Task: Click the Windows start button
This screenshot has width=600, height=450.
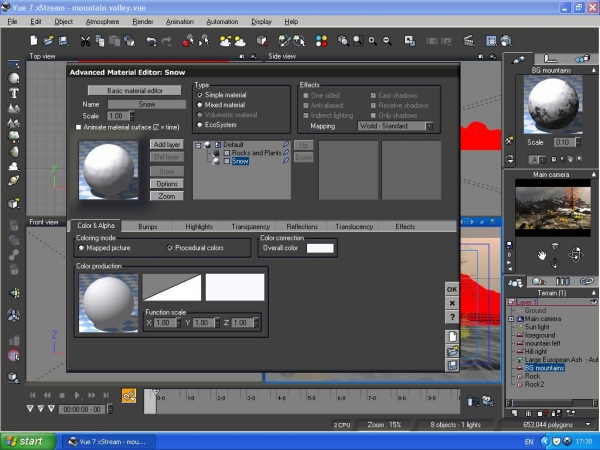Action: tap(28, 441)
